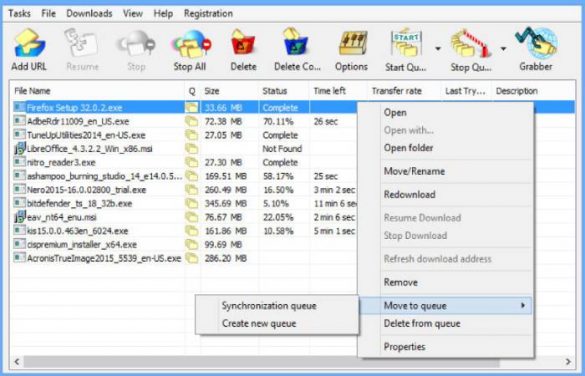Choose Create new queue in the submenu
The image size is (585, 376).
point(259,323)
